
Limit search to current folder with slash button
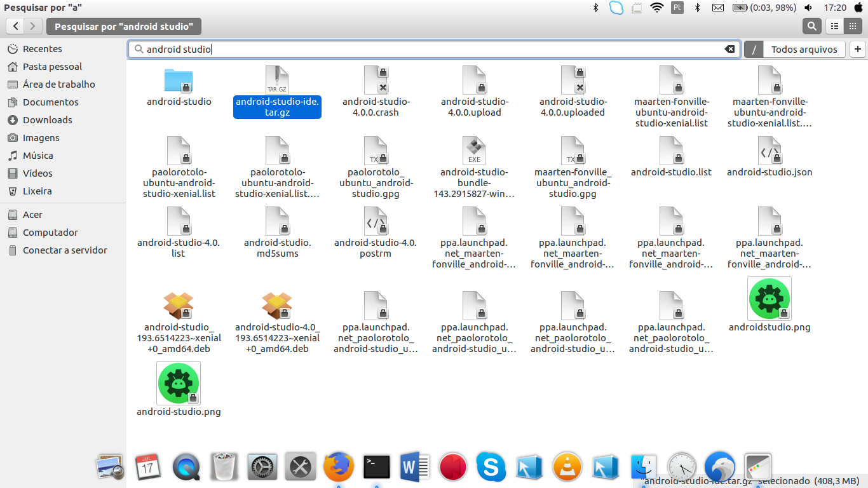[x=754, y=49]
